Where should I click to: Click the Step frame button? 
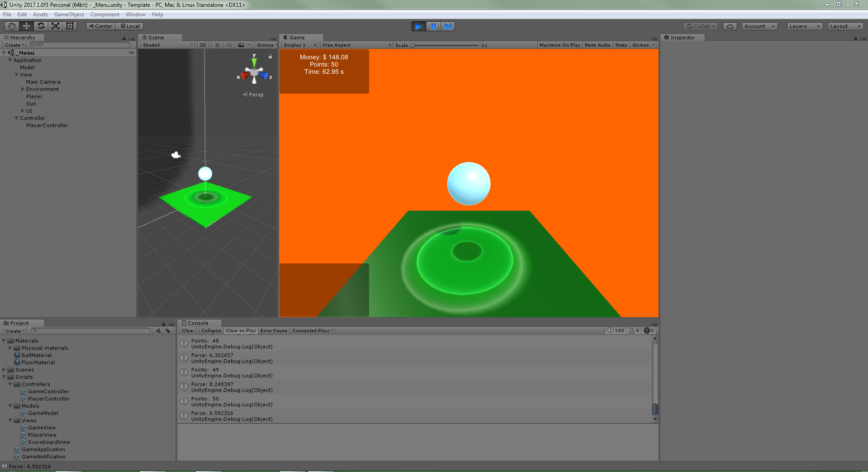coord(447,26)
